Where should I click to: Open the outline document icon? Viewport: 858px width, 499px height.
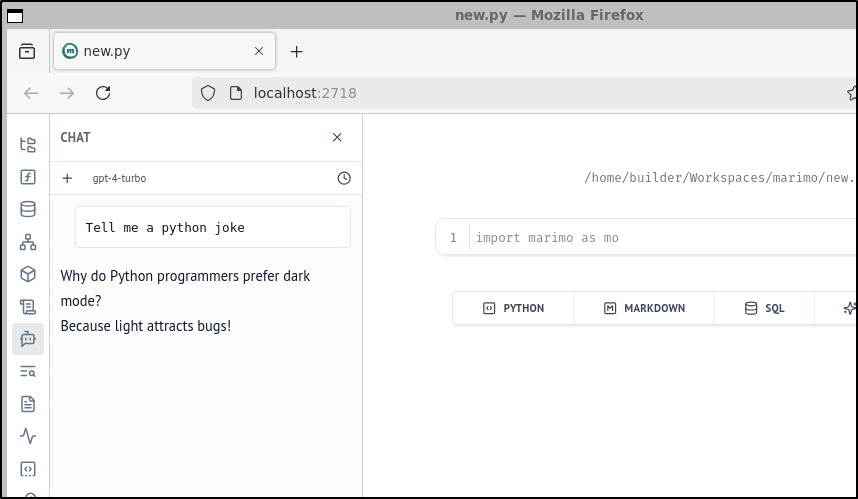28,404
